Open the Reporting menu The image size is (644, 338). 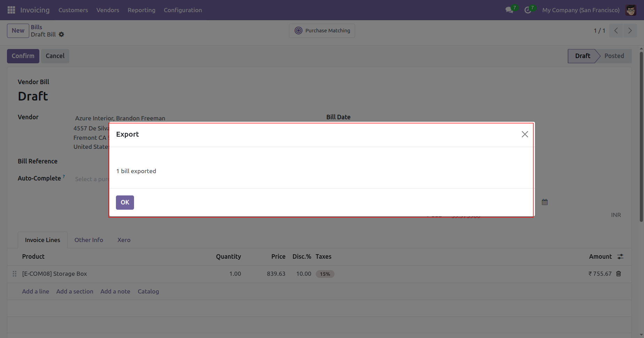(142, 10)
